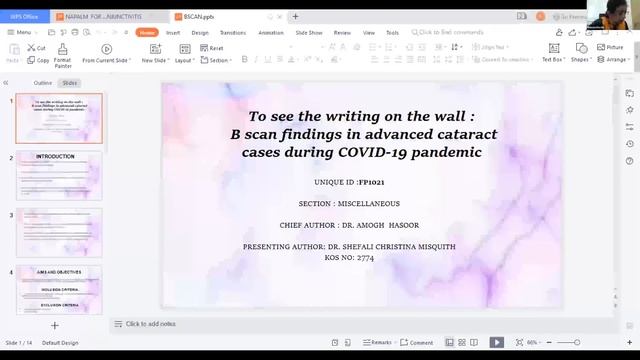Open the Animation ribbon tab
The height and width of the screenshot is (360, 640).
pos(271,33)
